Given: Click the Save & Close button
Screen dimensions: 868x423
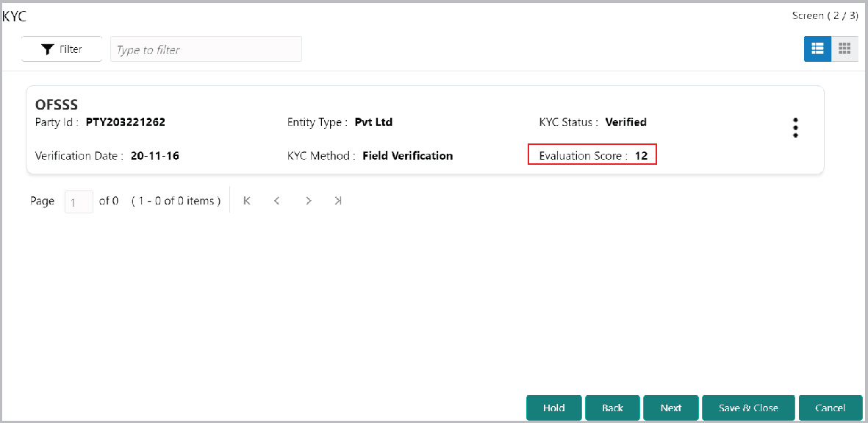Looking at the screenshot, I should coord(748,408).
